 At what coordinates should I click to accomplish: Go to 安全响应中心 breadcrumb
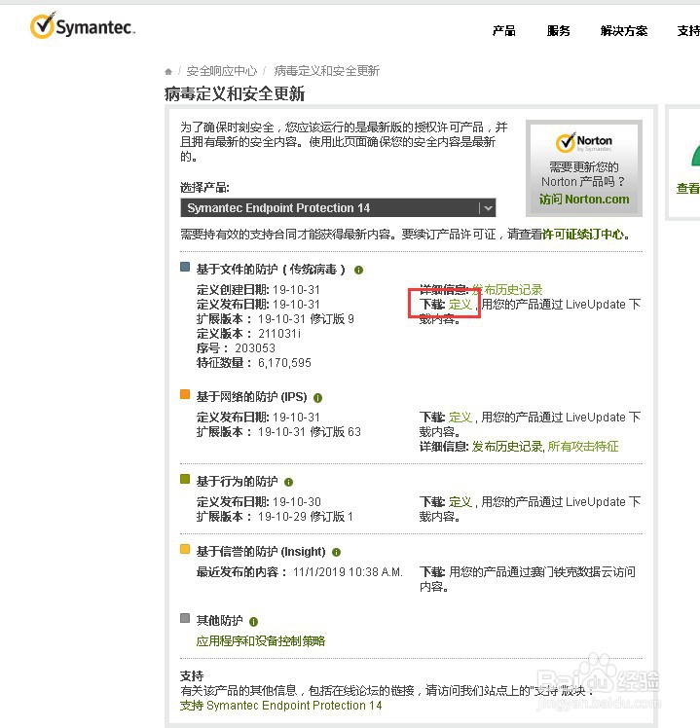(x=222, y=71)
